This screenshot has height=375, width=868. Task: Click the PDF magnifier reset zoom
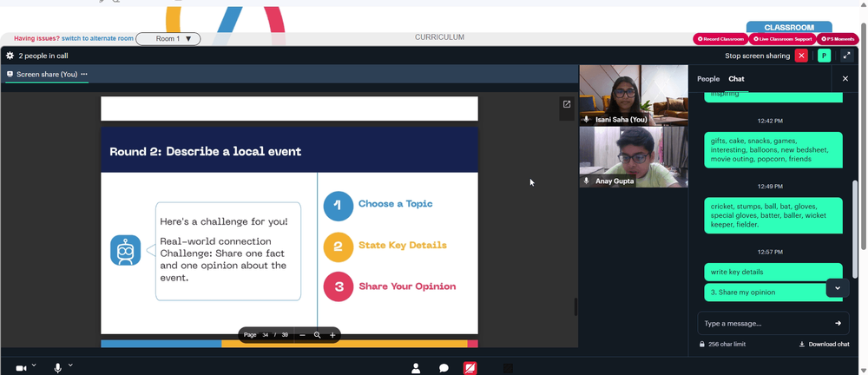[317, 335]
